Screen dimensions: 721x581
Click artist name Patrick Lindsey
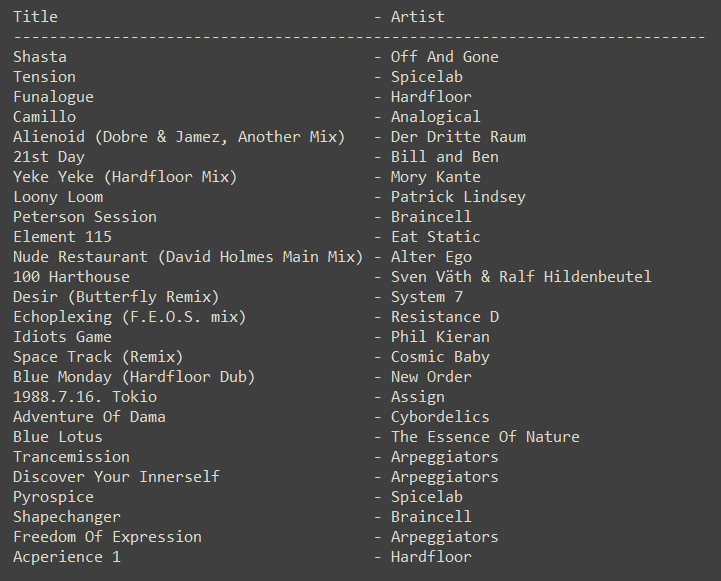pyautogui.click(x=457, y=197)
